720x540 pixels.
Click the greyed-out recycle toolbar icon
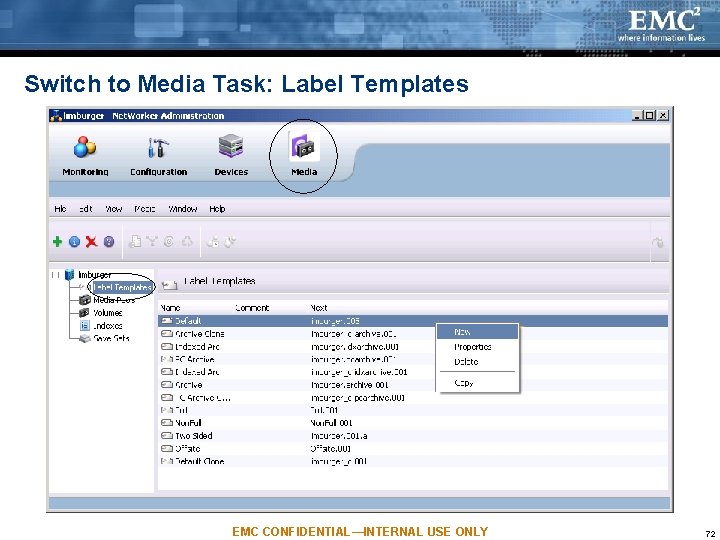click(187, 242)
